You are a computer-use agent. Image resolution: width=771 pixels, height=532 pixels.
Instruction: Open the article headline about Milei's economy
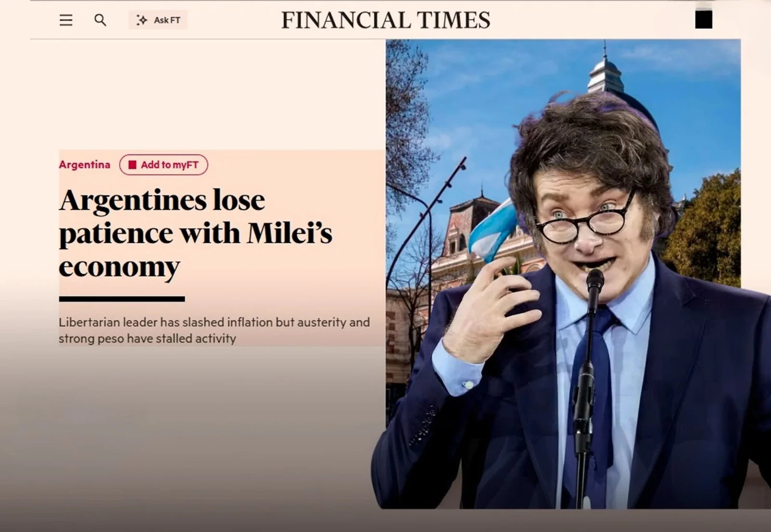[x=196, y=233]
